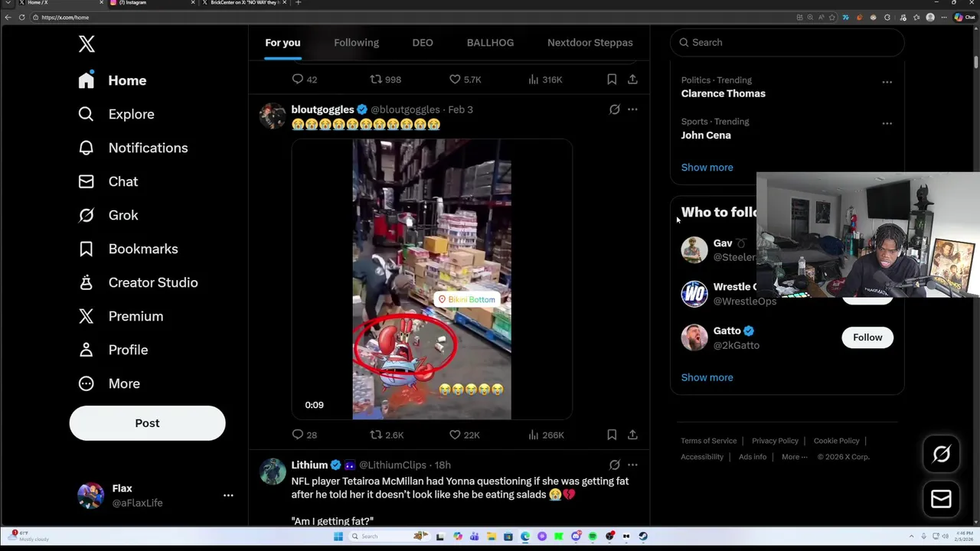This screenshot has height=551, width=980.
Task: Reply to the post with 42 comments
Action: point(304,80)
